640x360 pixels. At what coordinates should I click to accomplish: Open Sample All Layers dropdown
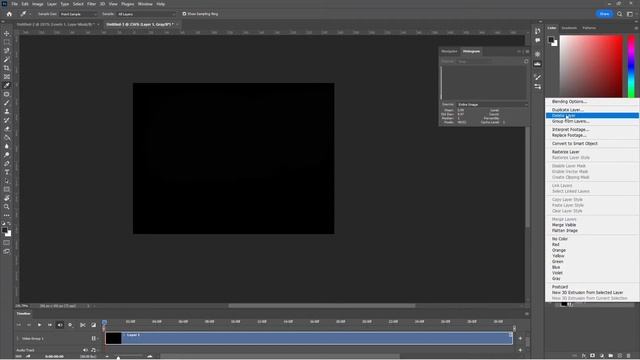(146, 14)
